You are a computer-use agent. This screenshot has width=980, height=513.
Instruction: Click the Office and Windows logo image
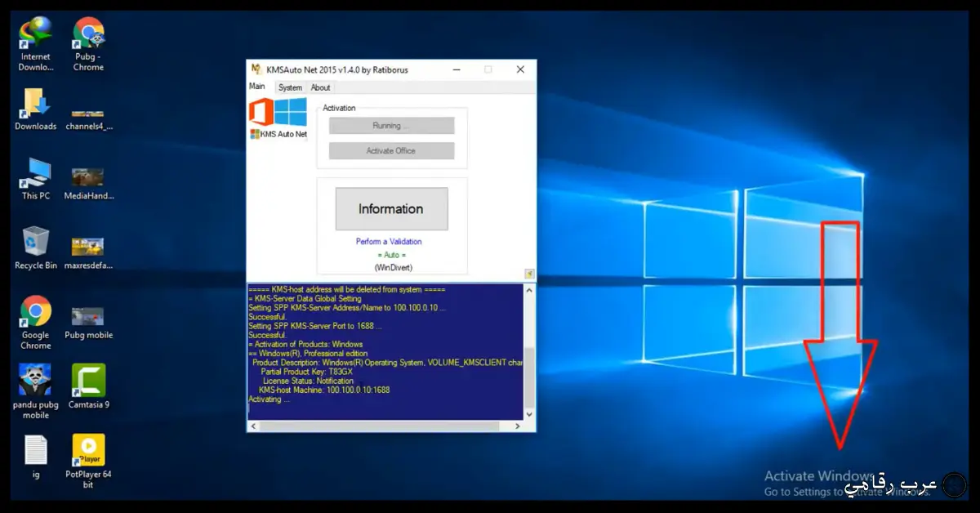tap(278, 113)
